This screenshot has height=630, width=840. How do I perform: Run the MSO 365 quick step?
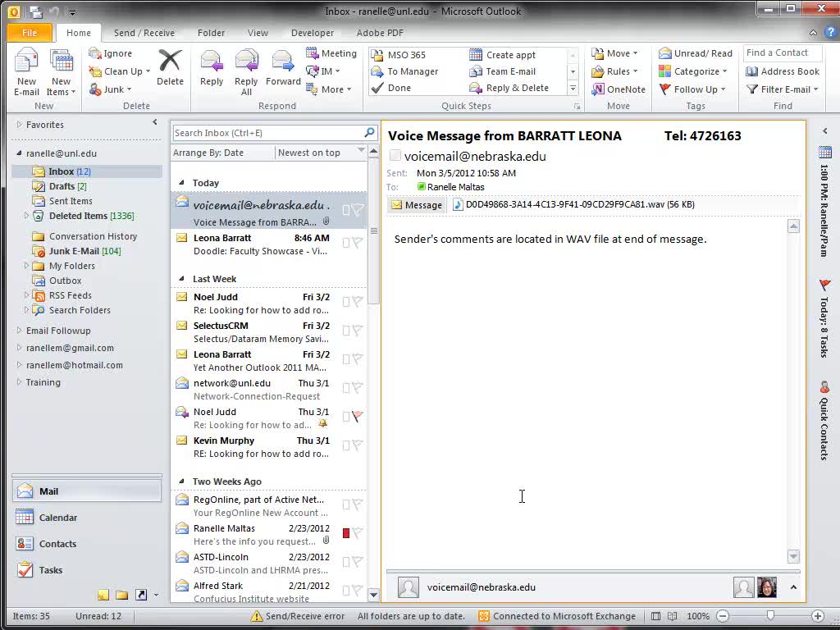(399, 55)
